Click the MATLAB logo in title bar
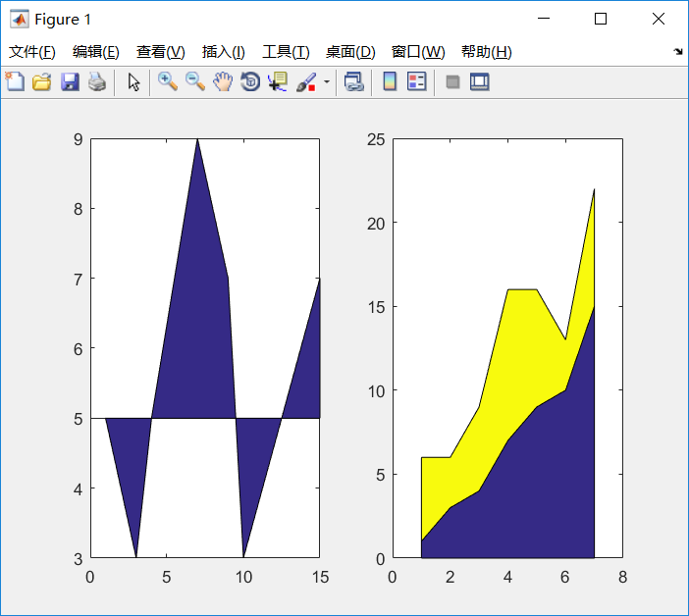The image size is (689, 616). [x=20, y=19]
